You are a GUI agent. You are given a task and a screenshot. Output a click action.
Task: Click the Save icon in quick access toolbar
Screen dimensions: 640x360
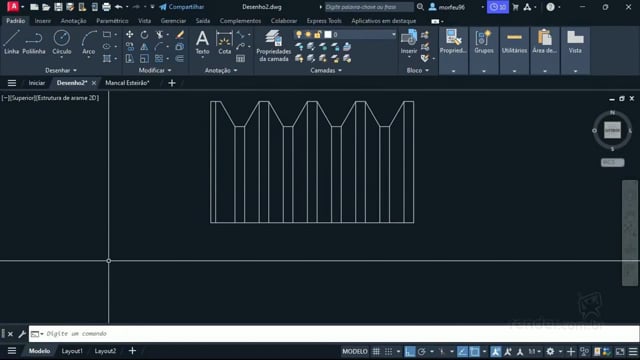point(58,7)
